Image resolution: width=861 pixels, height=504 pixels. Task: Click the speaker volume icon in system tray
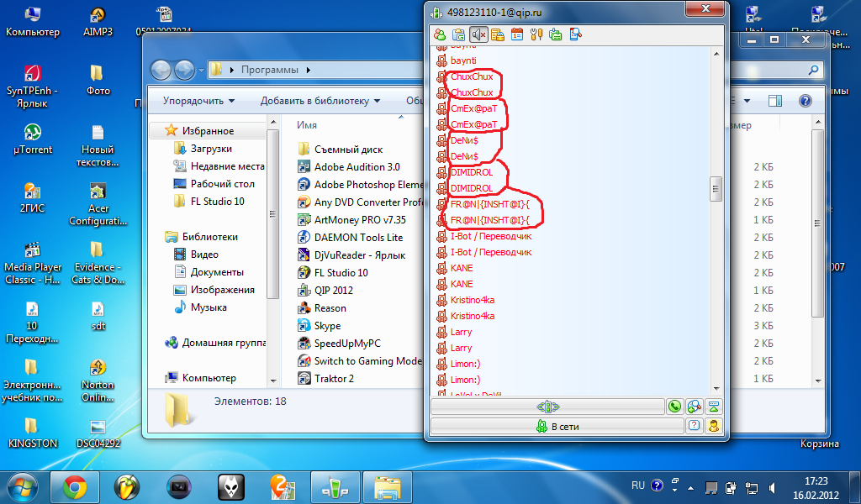click(x=773, y=487)
